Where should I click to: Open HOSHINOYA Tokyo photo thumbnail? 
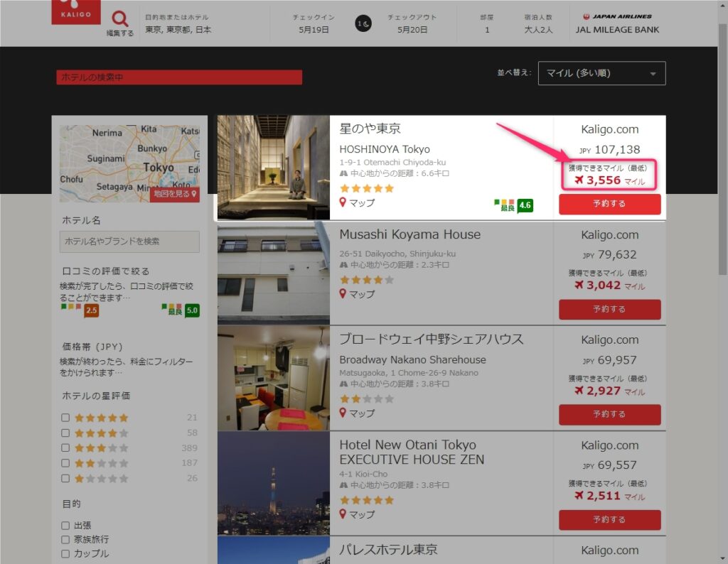[x=274, y=168]
